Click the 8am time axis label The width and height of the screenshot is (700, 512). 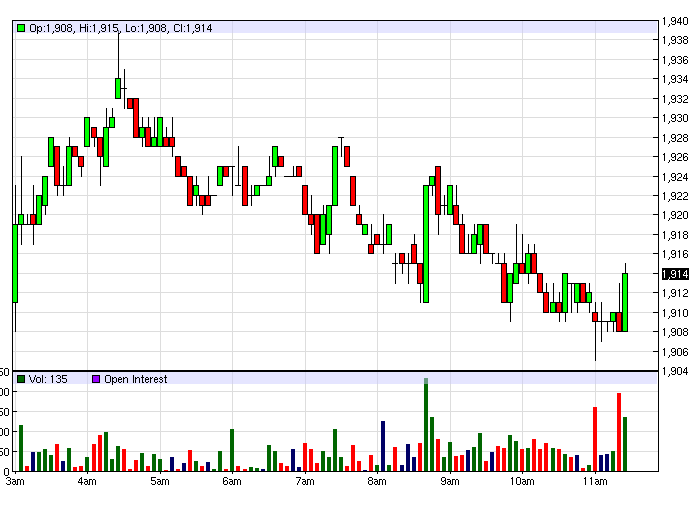[377, 482]
